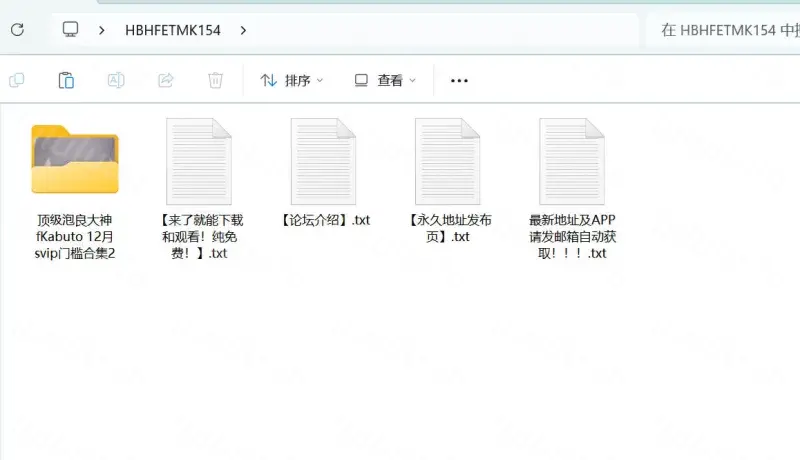Open the 排序 sort dropdown
Screen dimensions: 800x460
point(292,81)
